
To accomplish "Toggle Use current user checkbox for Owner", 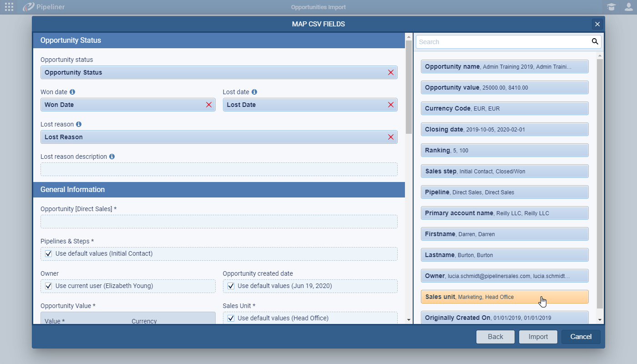I will pos(49,286).
